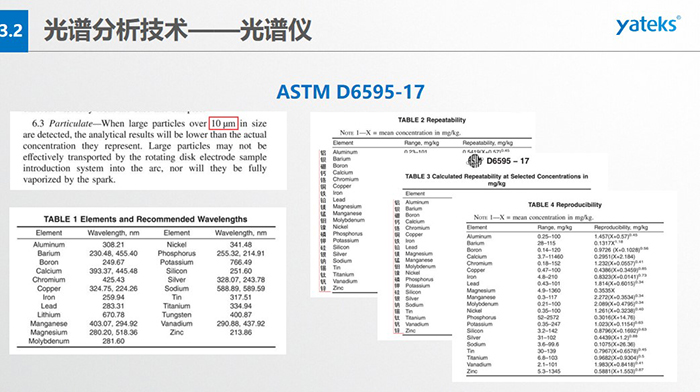Click the Phosphorus wavelength 255.32, 214.91

[241, 253]
